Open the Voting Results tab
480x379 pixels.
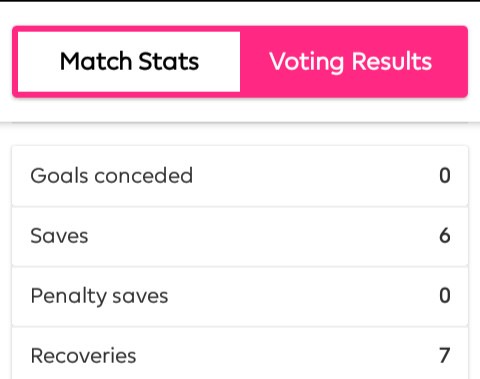(351, 62)
